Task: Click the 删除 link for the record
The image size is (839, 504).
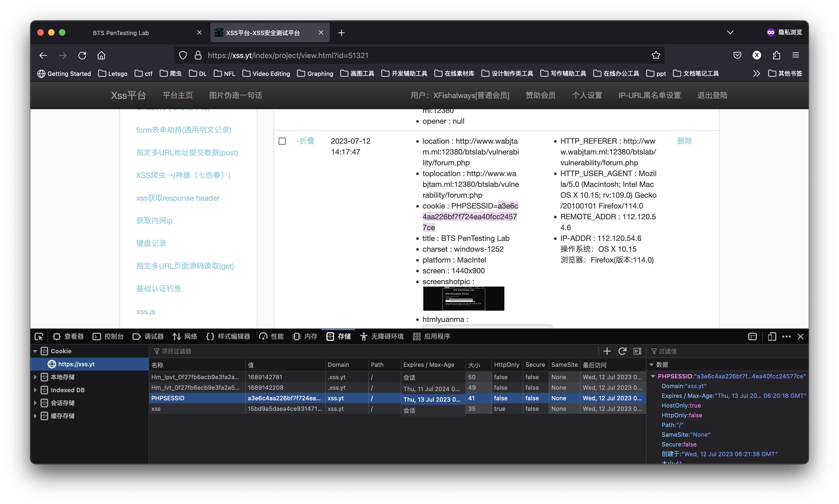Action: click(684, 141)
